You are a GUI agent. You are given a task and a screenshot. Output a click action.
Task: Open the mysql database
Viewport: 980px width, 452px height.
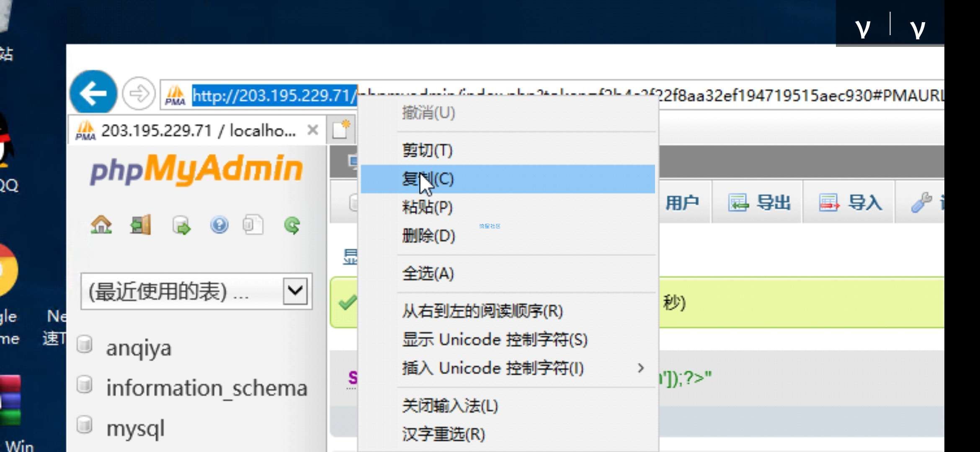135,429
